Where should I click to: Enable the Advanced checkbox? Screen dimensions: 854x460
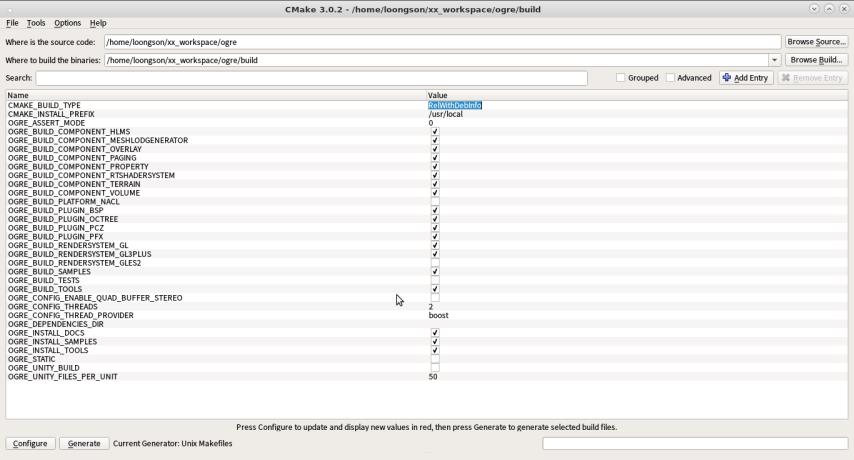tap(670, 78)
